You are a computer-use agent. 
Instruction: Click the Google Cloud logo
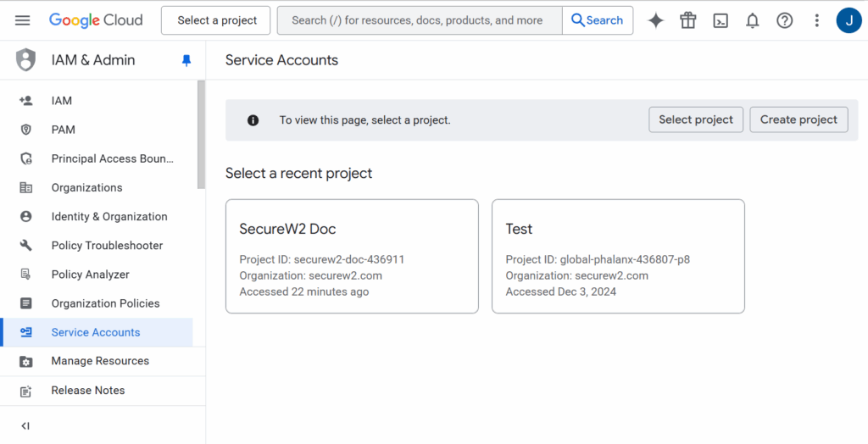(x=96, y=20)
